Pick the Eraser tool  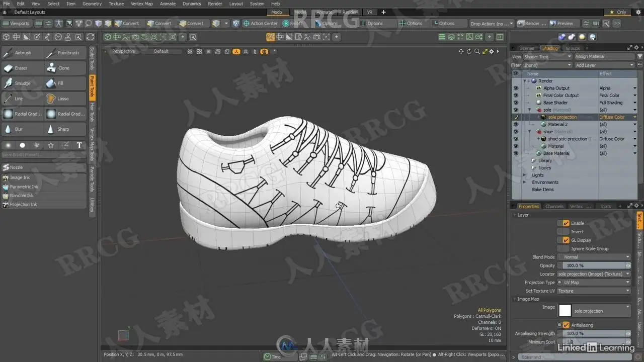click(x=22, y=68)
